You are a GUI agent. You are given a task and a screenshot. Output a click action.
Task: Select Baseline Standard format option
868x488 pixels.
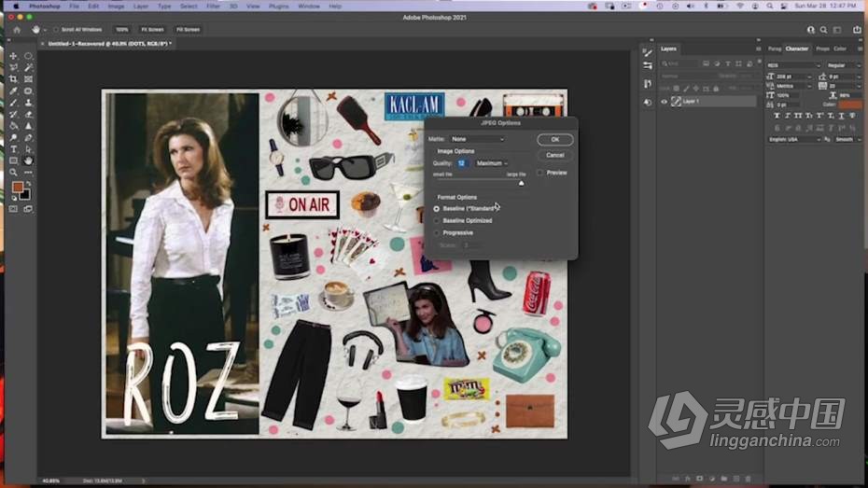coord(436,209)
